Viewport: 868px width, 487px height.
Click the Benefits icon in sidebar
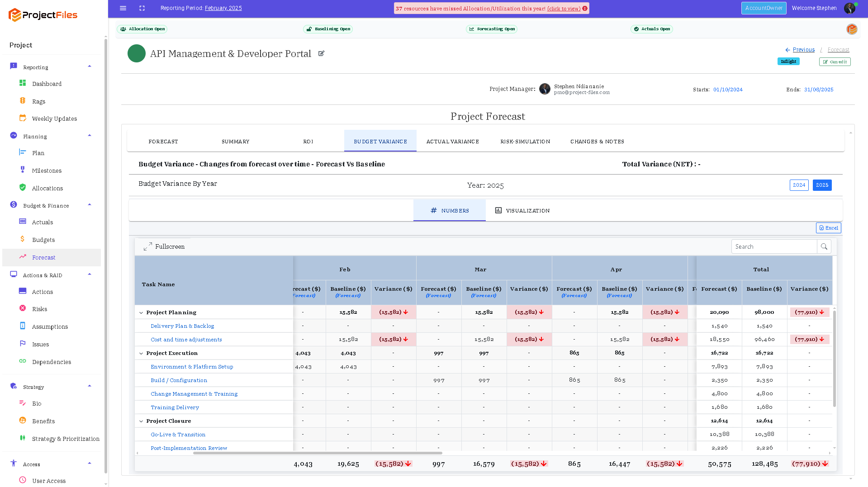point(23,420)
